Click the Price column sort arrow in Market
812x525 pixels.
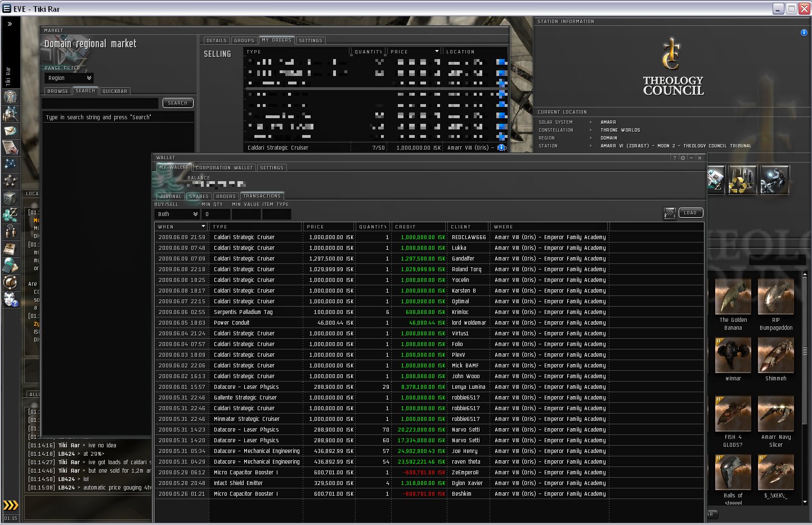point(437,52)
